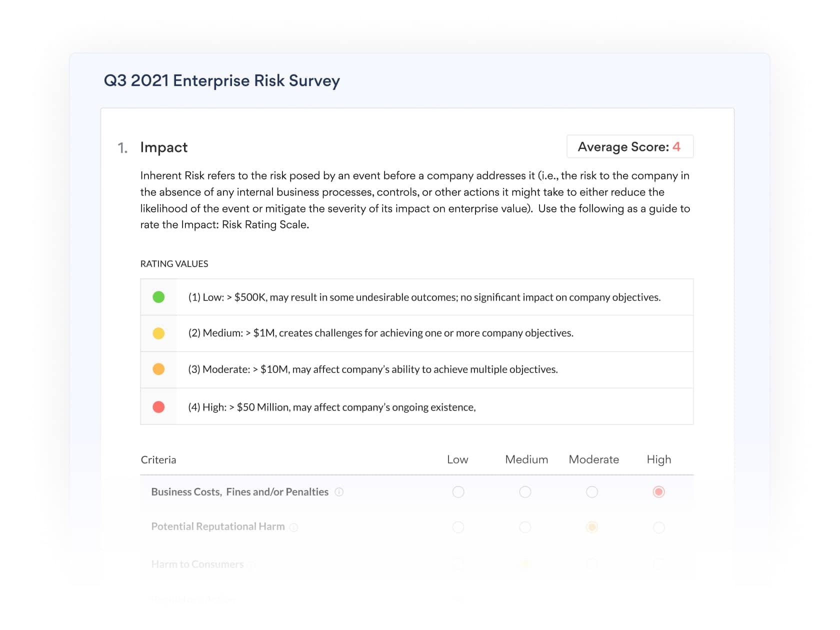The width and height of the screenshot is (840, 630).
Task: Click the Q3 2021 Enterprise Risk Survey title
Action: click(x=222, y=80)
